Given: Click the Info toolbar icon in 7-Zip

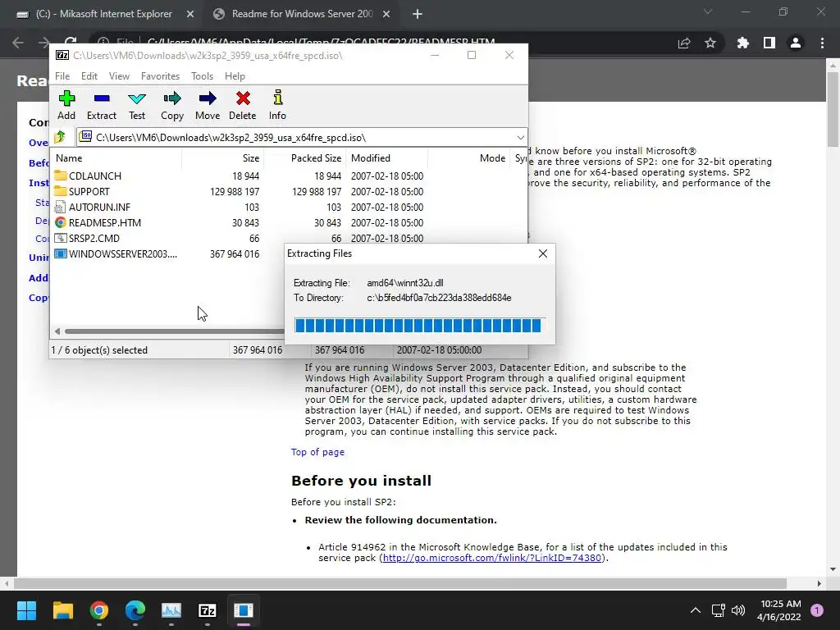Looking at the screenshot, I should coord(277,105).
